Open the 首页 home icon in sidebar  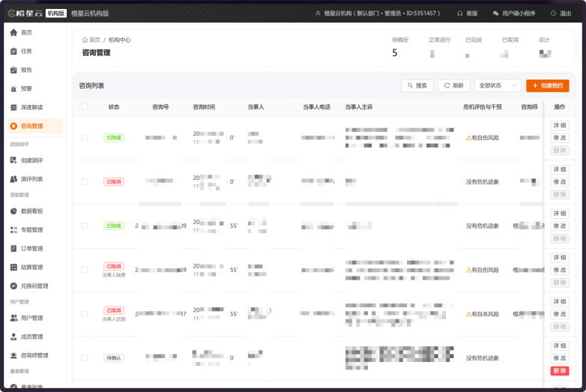click(13, 32)
